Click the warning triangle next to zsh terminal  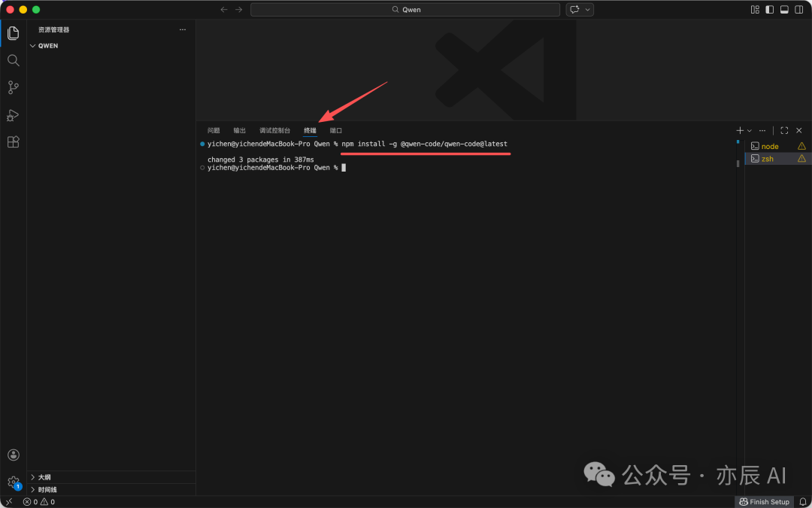point(801,159)
